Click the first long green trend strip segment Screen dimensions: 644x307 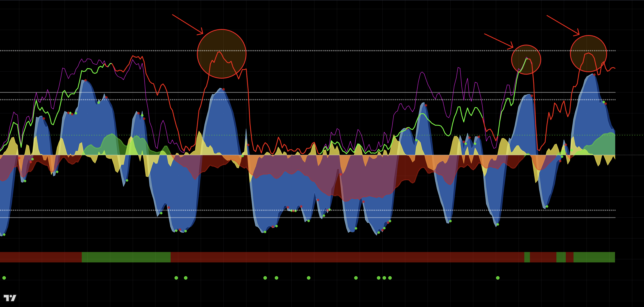pyautogui.click(x=126, y=257)
